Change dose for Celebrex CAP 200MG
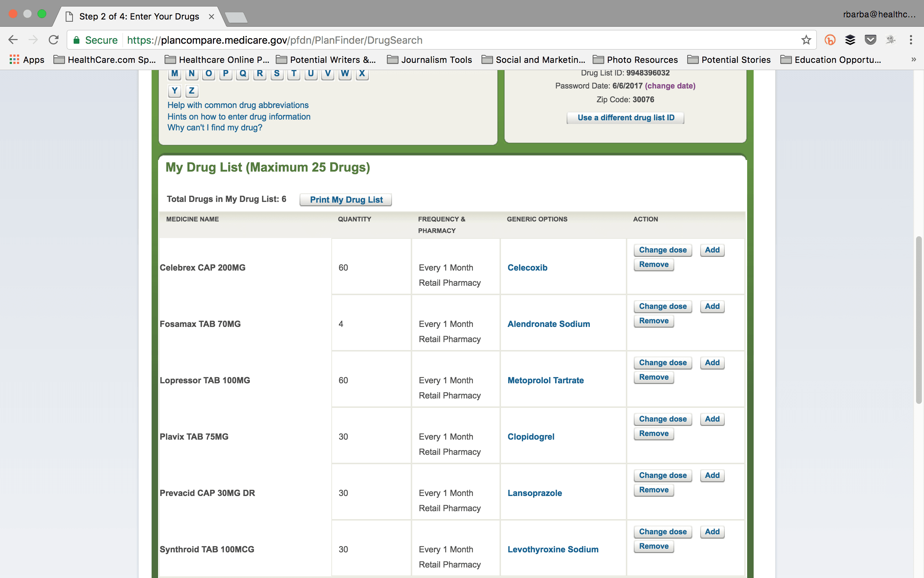The image size is (924, 578). click(663, 250)
